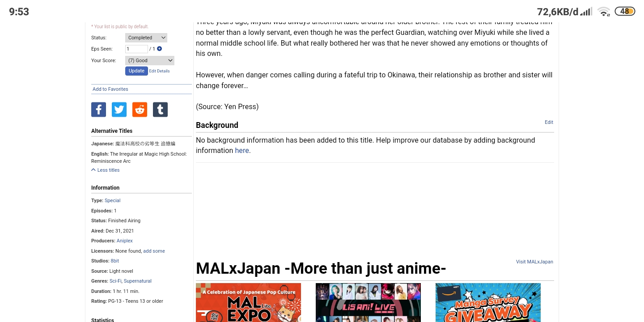Focus the Eps Seen input field
The height and width of the screenshot is (322, 644).
coord(136,49)
